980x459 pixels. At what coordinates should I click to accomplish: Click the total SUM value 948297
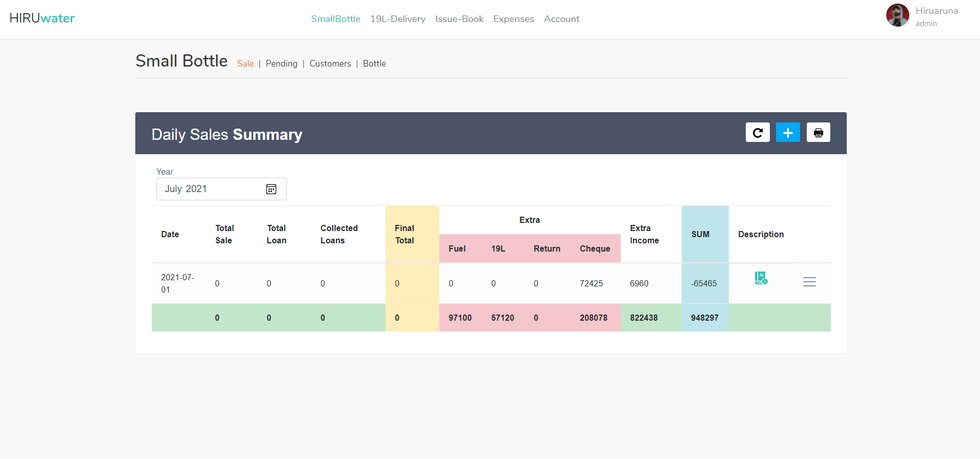tap(705, 318)
